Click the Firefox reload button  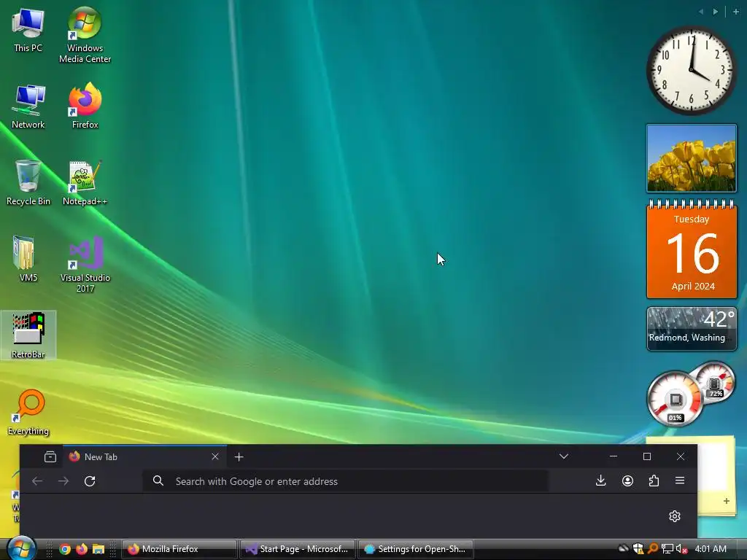tap(90, 481)
